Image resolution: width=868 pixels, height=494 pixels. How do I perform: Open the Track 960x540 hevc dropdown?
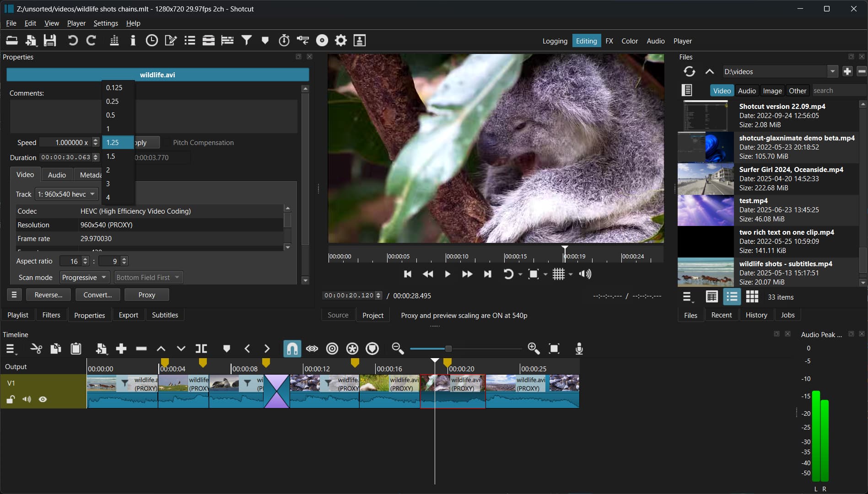67,194
